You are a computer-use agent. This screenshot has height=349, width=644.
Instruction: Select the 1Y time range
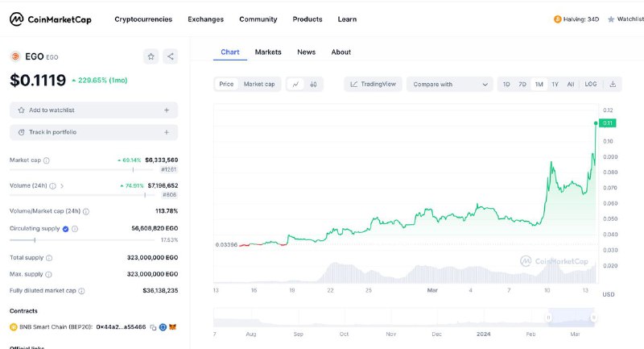click(x=555, y=85)
